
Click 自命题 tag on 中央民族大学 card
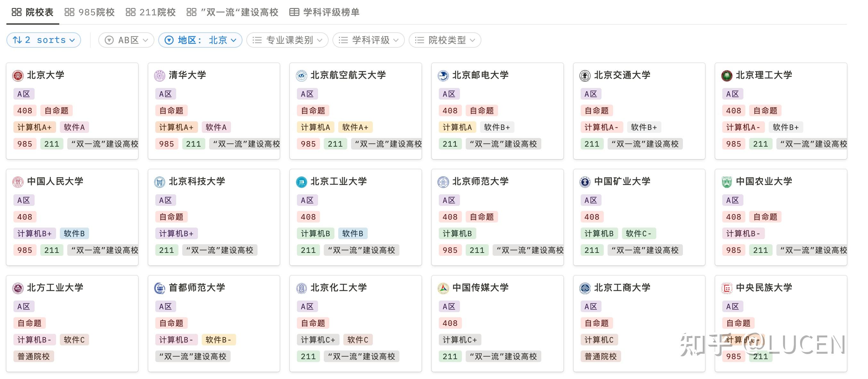(739, 323)
